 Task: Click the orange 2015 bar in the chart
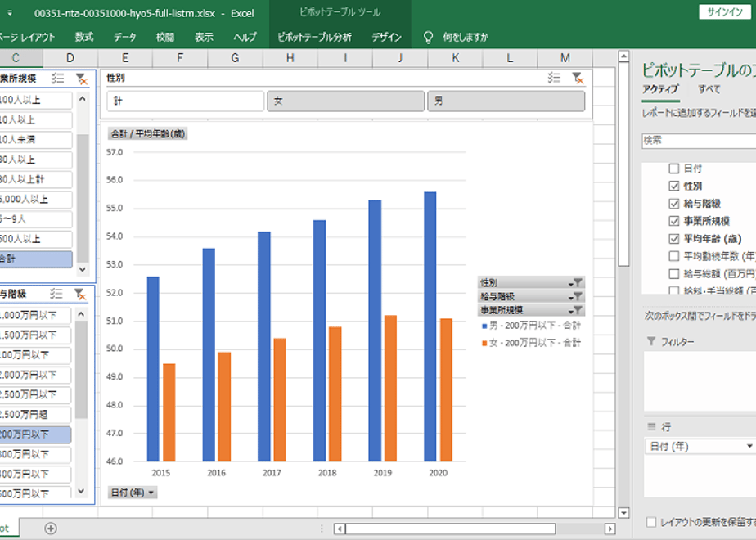click(169, 412)
